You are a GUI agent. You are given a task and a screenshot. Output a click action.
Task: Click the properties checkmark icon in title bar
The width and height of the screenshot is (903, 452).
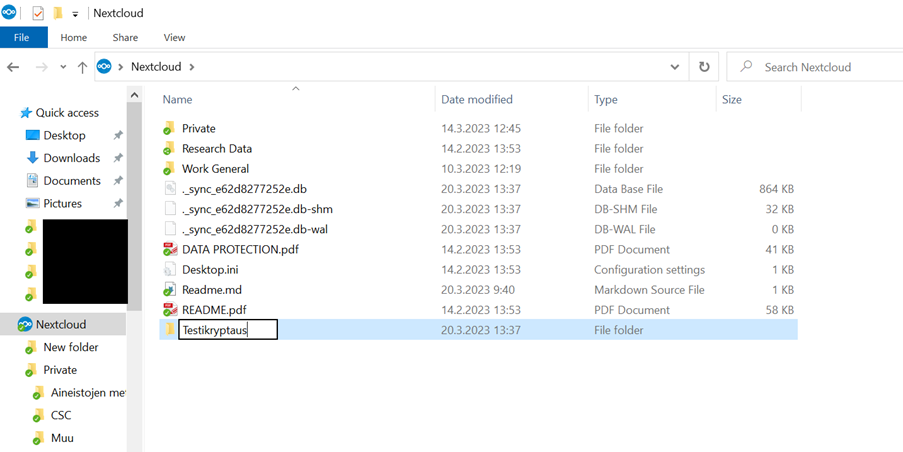click(x=38, y=14)
